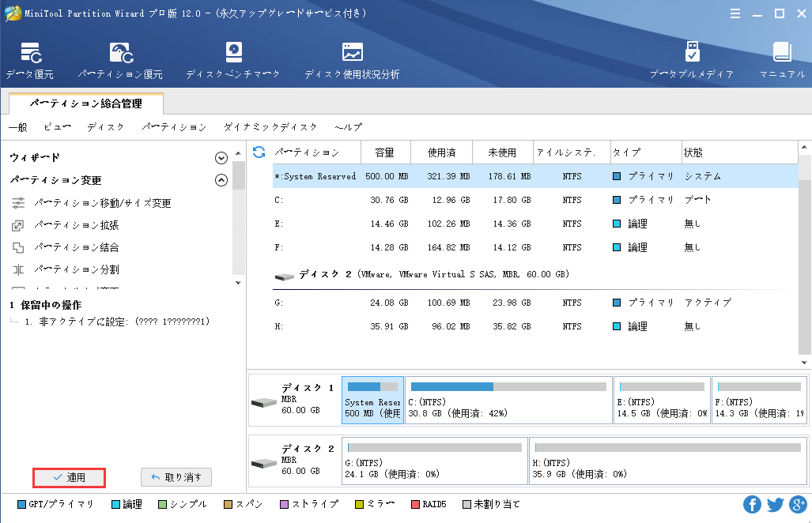Open the Facebook icon at bottom
The height and width of the screenshot is (523, 812).
coord(751,503)
